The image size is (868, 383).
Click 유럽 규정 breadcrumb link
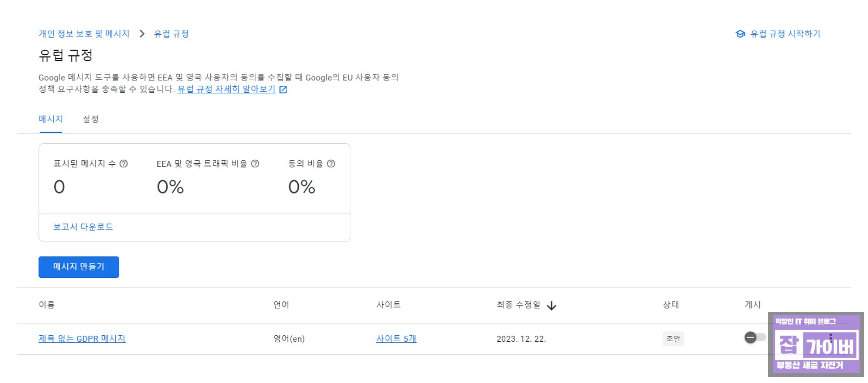coord(171,34)
